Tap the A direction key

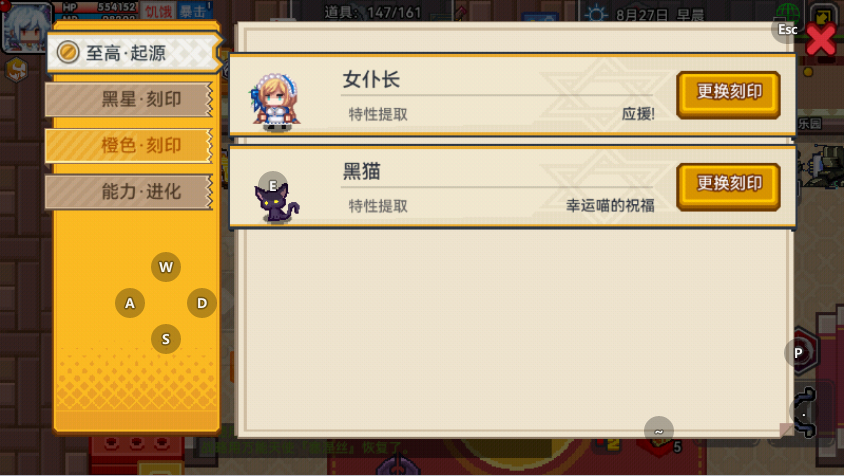coord(130,303)
